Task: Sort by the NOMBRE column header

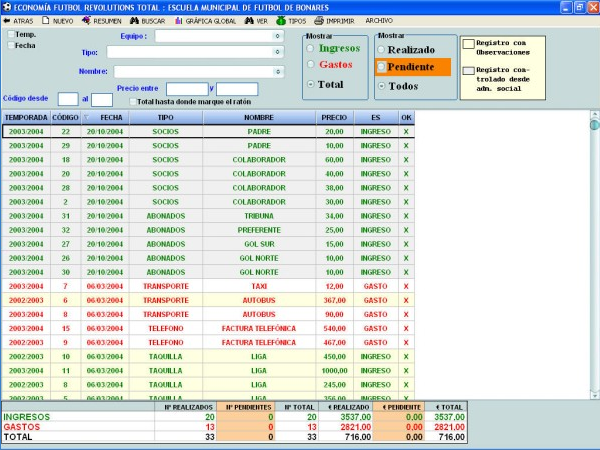Action: pos(259,118)
